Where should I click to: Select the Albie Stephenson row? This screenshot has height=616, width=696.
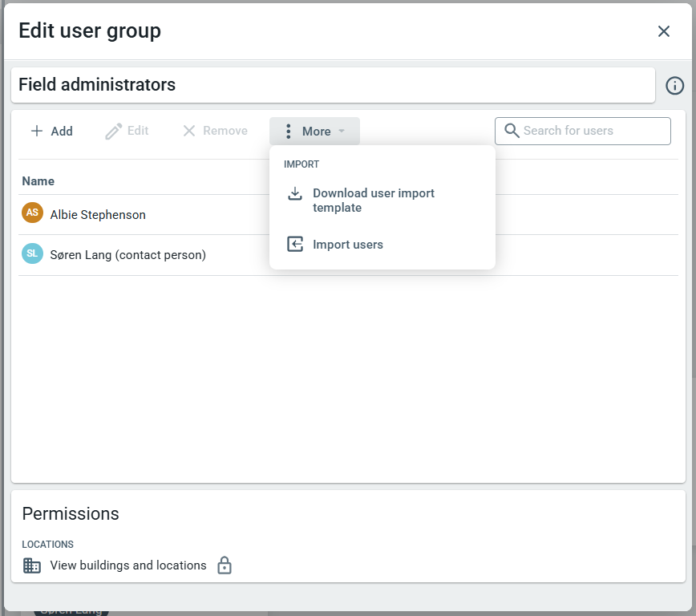click(x=98, y=215)
